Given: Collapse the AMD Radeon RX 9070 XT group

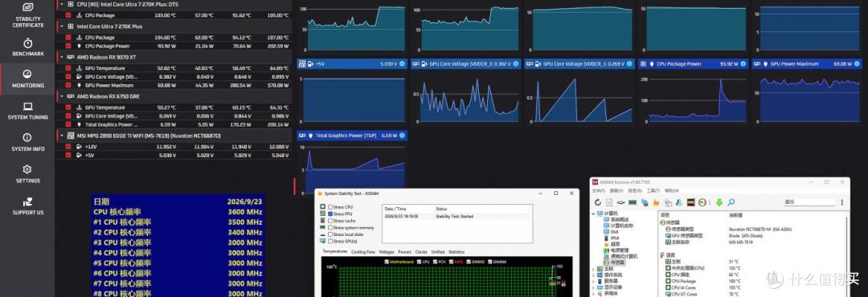Looking at the screenshot, I should coord(62,56).
